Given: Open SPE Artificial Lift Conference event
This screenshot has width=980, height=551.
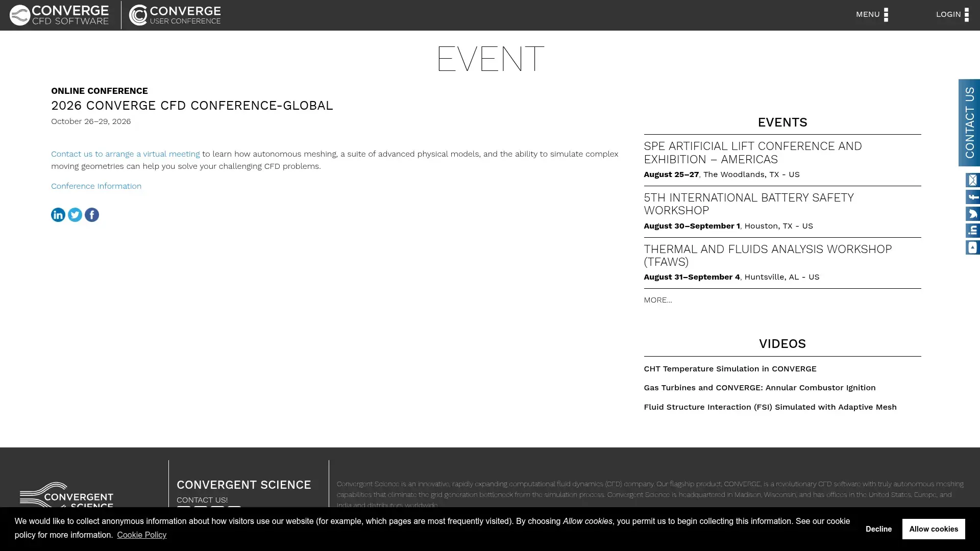Looking at the screenshot, I should point(752,153).
